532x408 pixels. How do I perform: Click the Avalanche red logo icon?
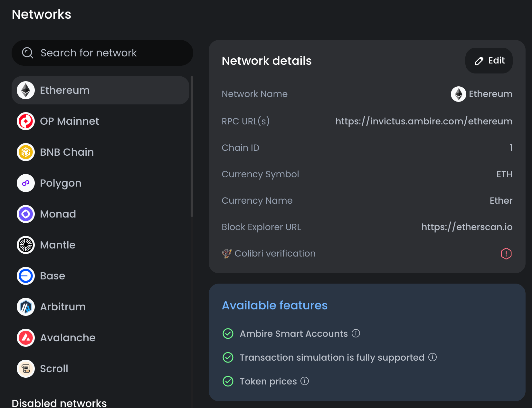click(26, 338)
